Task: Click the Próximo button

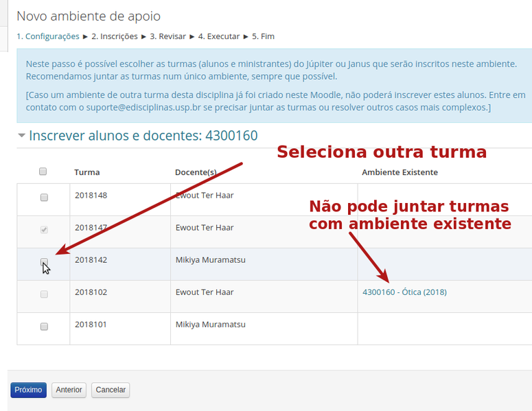Action: [x=29, y=390]
